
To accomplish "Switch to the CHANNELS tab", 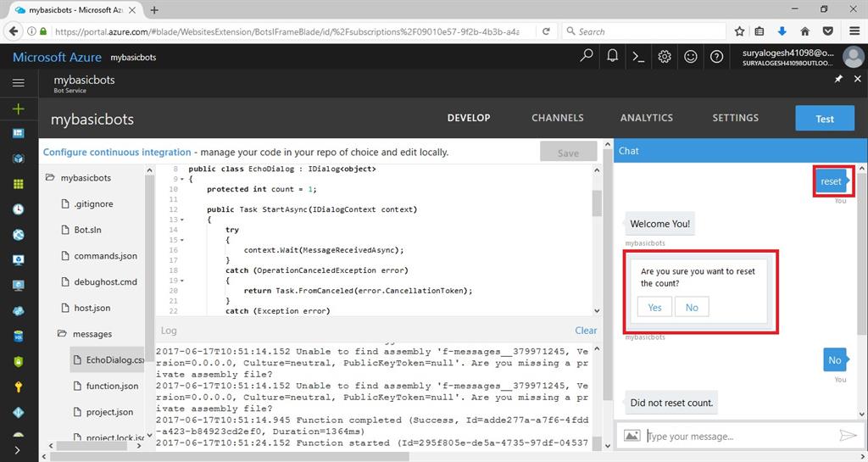I will (558, 118).
